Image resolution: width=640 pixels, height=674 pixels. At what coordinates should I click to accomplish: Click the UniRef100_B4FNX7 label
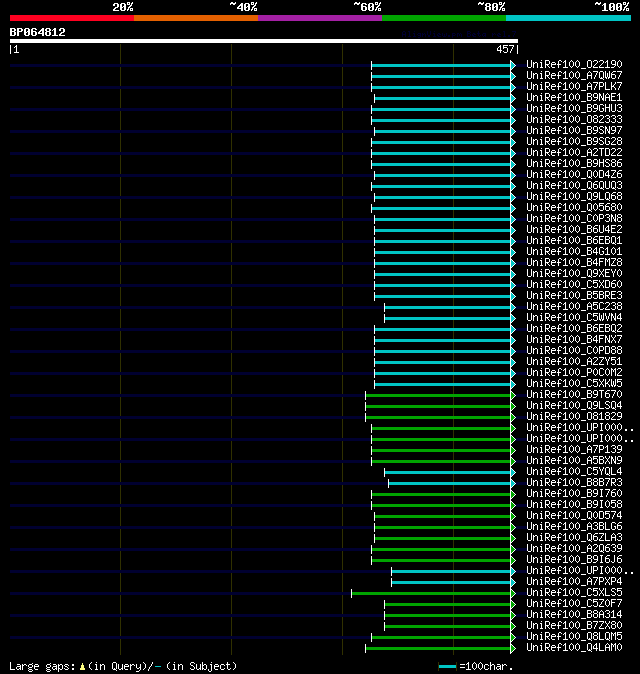[574, 340]
